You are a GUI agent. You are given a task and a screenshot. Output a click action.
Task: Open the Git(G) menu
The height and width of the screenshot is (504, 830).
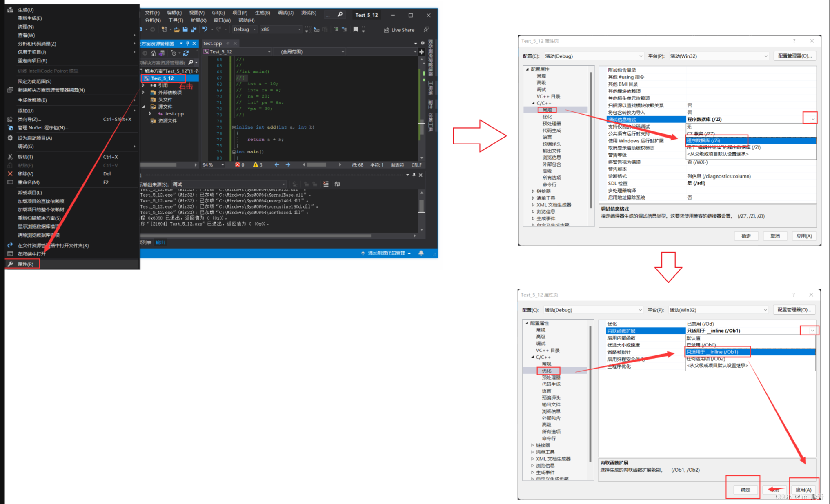pos(218,13)
